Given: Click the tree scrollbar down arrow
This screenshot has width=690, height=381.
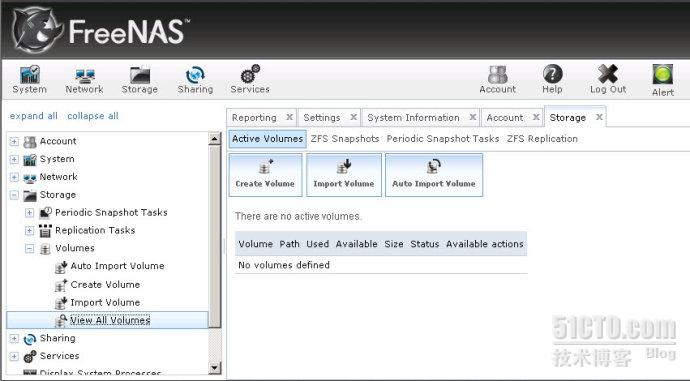Looking at the screenshot, I should 214,367.
